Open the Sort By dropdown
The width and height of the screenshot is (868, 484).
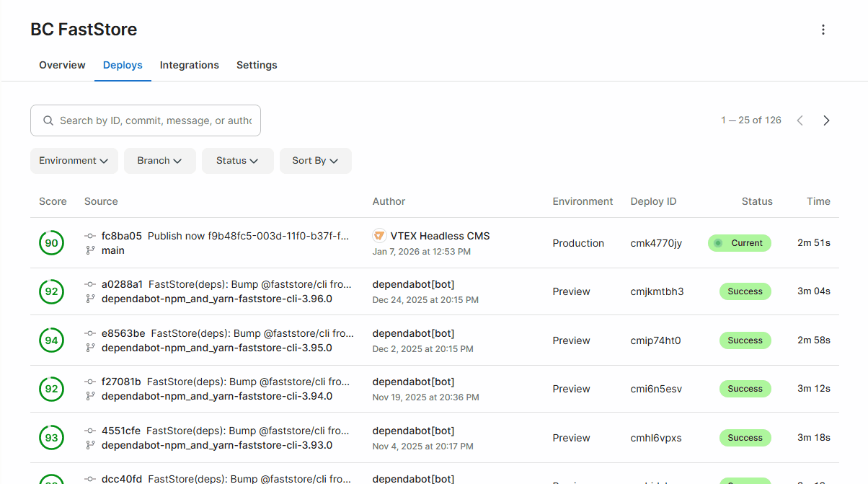pyautogui.click(x=316, y=161)
